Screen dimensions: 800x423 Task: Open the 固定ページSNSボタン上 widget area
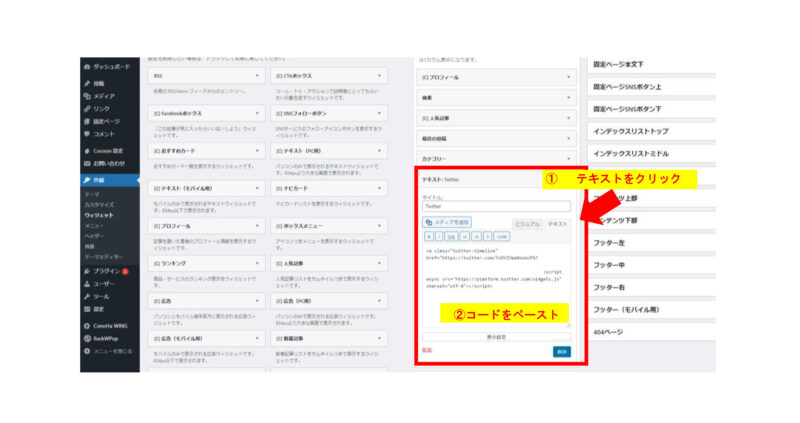[x=652, y=87]
